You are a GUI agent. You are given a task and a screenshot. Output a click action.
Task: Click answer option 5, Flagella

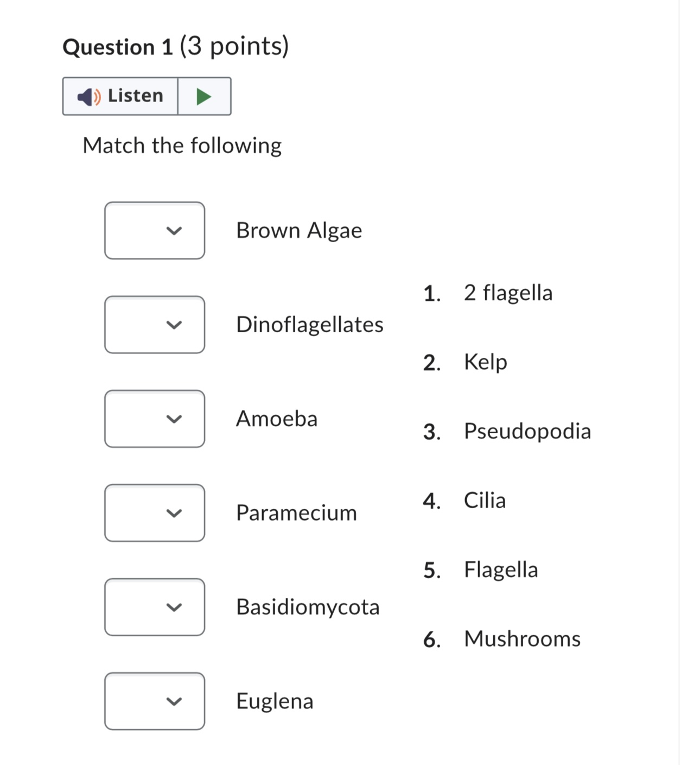481,570
